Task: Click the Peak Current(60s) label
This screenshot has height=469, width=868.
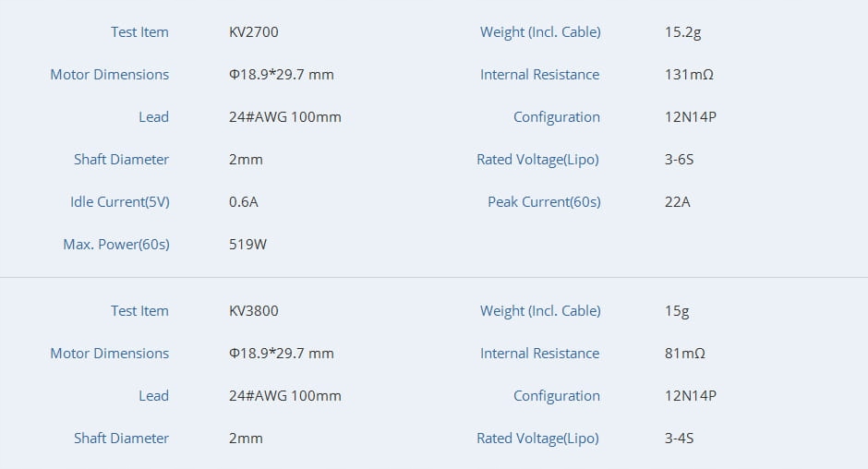Action: pyautogui.click(x=544, y=202)
